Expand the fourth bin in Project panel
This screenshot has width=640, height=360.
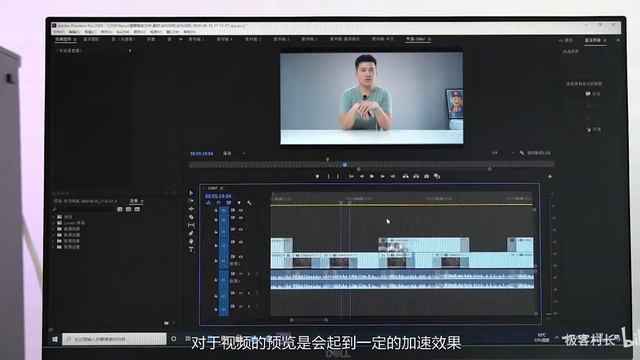pyautogui.click(x=54, y=235)
